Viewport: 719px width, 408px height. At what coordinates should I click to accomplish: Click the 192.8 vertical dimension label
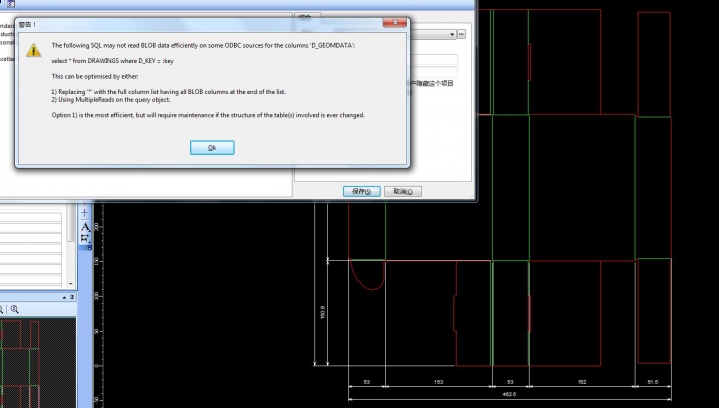323,313
